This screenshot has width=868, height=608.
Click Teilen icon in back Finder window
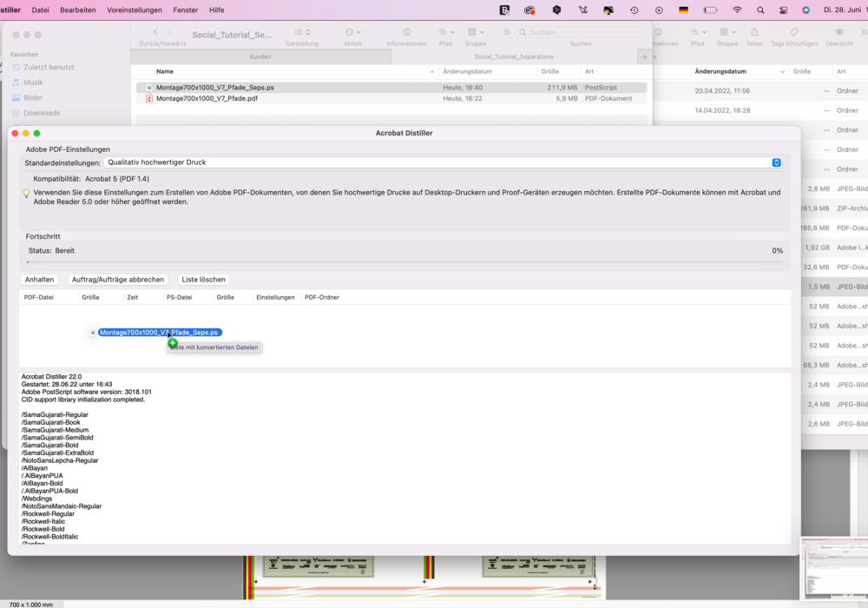754,32
